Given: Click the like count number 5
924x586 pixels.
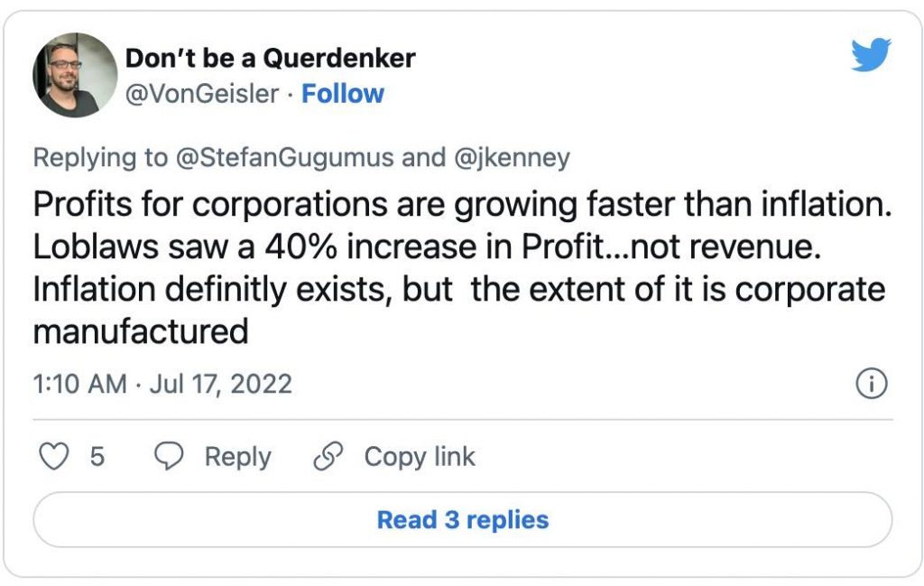Looking at the screenshot, I should click(97, 457).
